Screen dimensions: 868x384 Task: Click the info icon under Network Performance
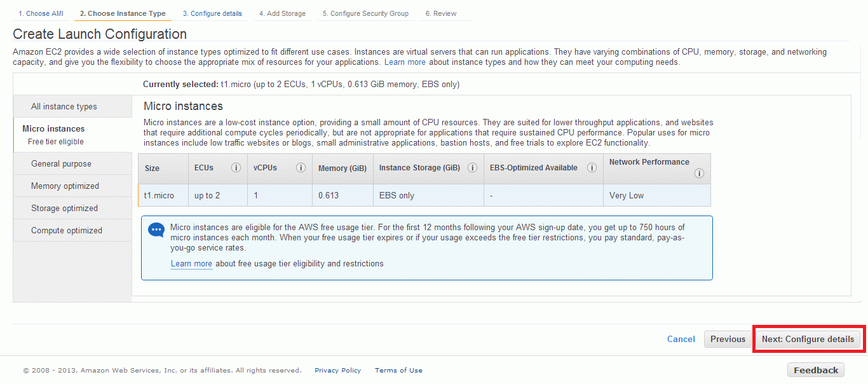(x=700, y=174)
